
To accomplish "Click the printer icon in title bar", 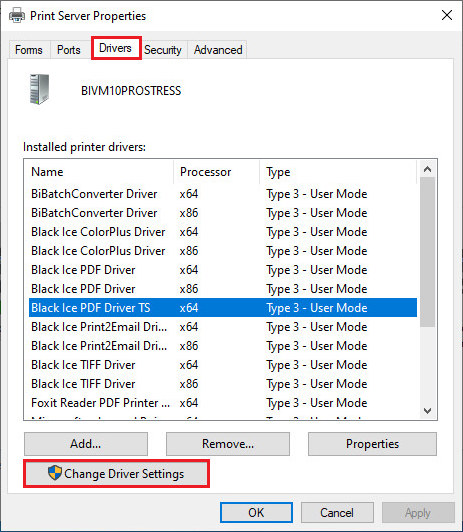I will click(x=17, y=16).
